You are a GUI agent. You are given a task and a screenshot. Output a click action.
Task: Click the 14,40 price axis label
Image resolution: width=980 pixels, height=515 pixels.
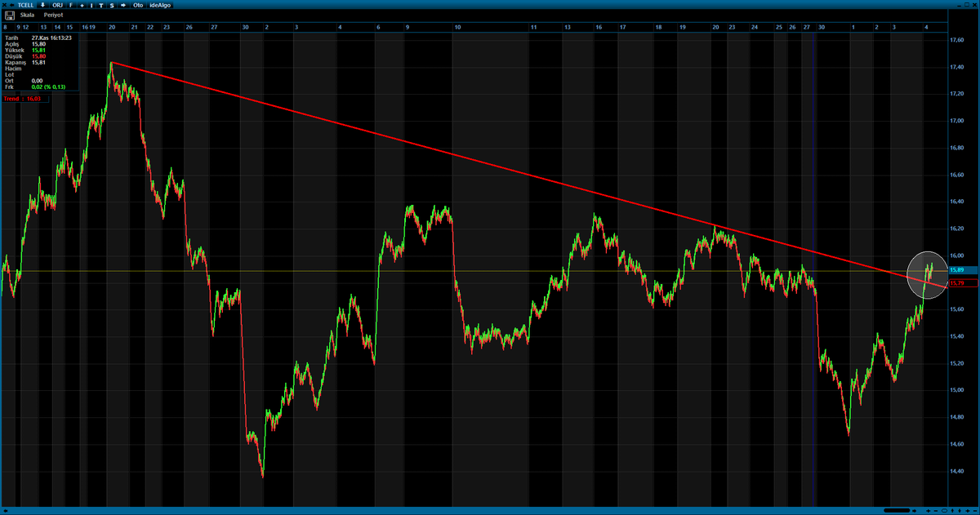[x=956, y=471]
